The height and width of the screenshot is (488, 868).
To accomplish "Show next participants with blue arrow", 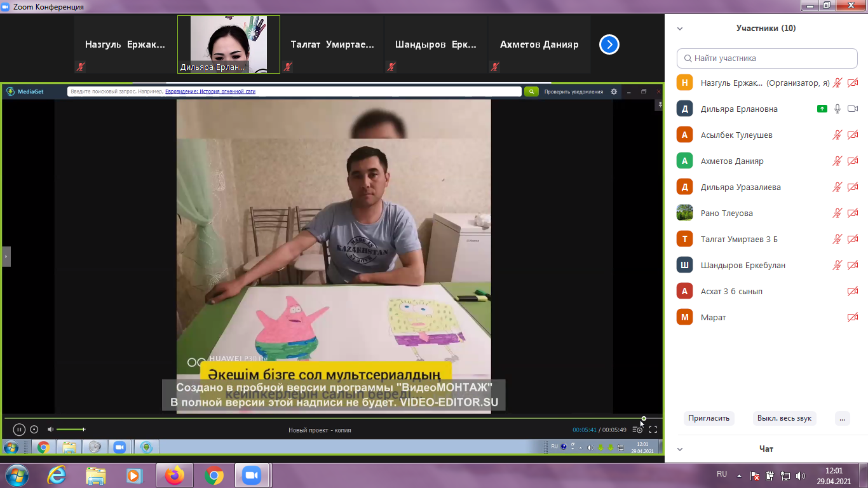I will point(609,44).
